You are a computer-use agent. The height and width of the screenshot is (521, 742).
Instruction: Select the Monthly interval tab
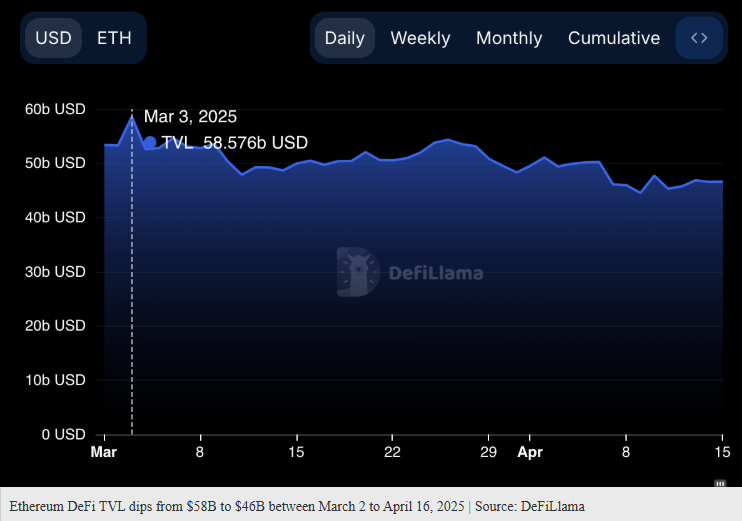[x=509, y=38]
